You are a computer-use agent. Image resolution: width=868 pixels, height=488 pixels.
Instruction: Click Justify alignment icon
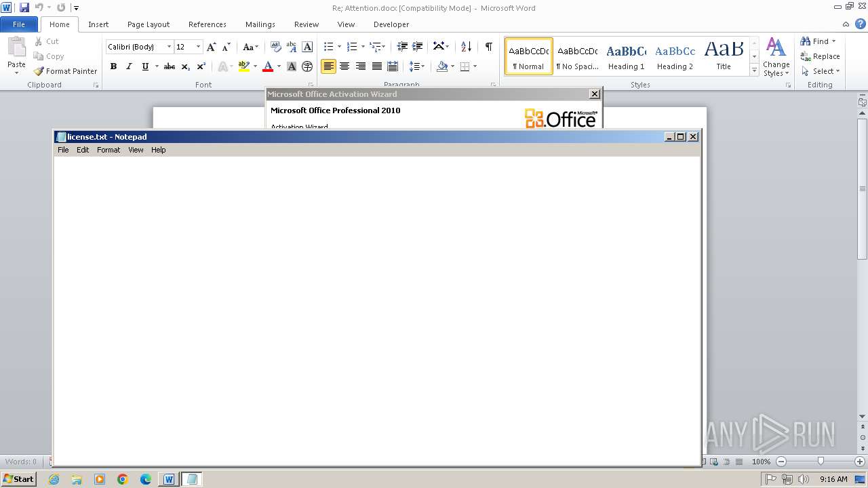coord(376,66)
